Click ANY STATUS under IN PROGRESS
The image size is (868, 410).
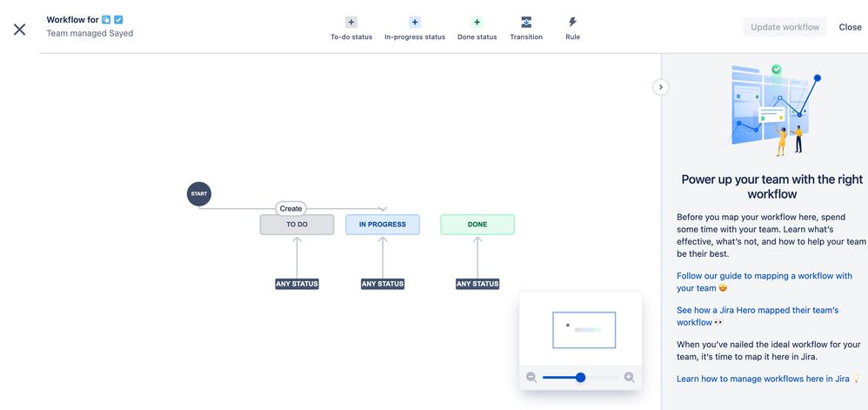coord(383,284)
